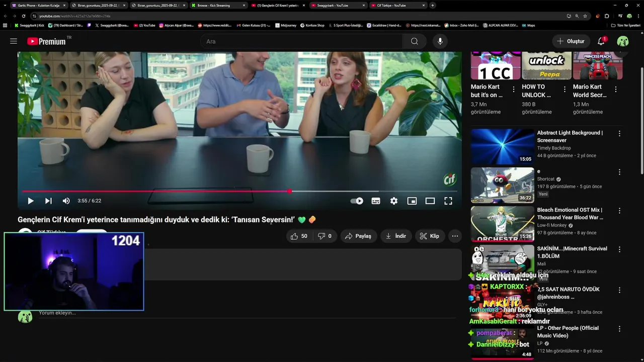
Task: Toggle subtitles captions button
Action: 376,201
